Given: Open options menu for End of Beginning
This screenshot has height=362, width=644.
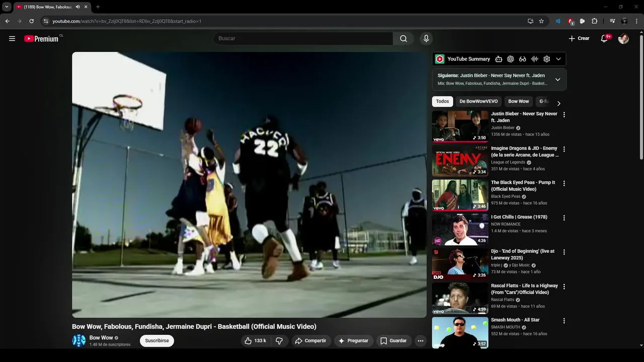Looking at the screenshot, I should click(x=564, y=252).
